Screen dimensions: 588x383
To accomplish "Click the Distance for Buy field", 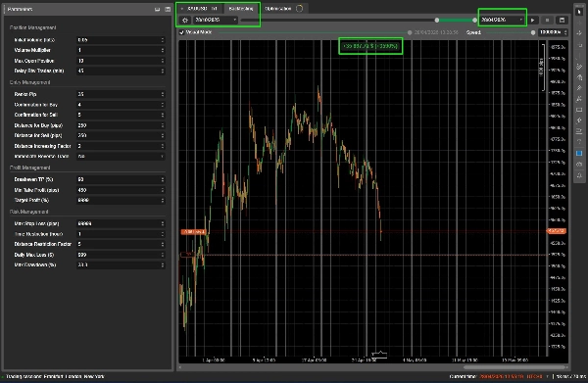I will (121, 125).
